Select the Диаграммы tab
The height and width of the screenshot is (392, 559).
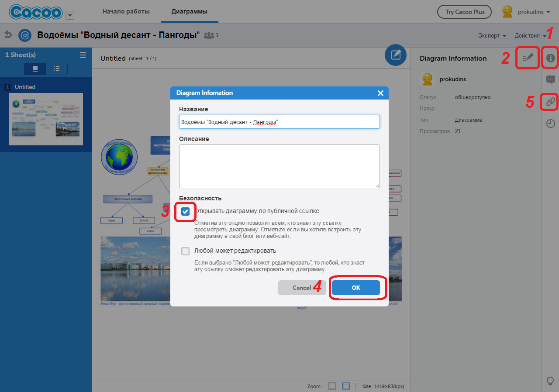point(189,12)
